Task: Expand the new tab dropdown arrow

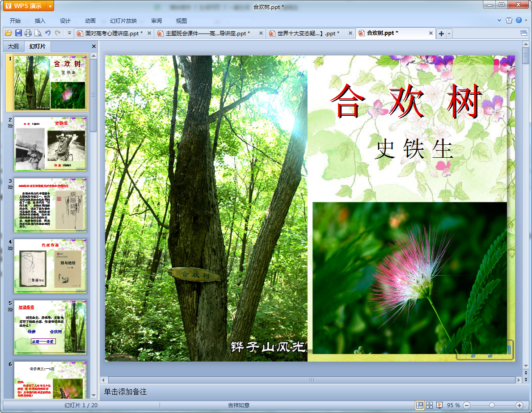Action: point(449,34)
